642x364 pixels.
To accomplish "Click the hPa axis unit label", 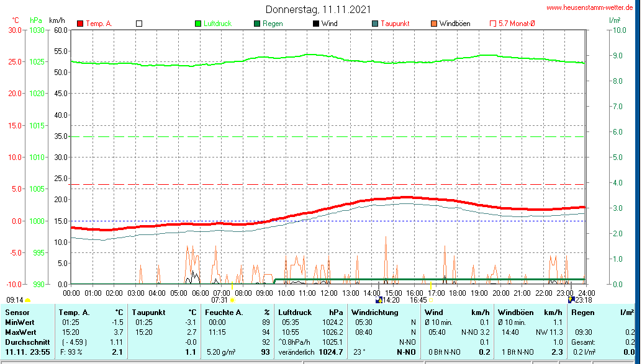I will [36, 20].
